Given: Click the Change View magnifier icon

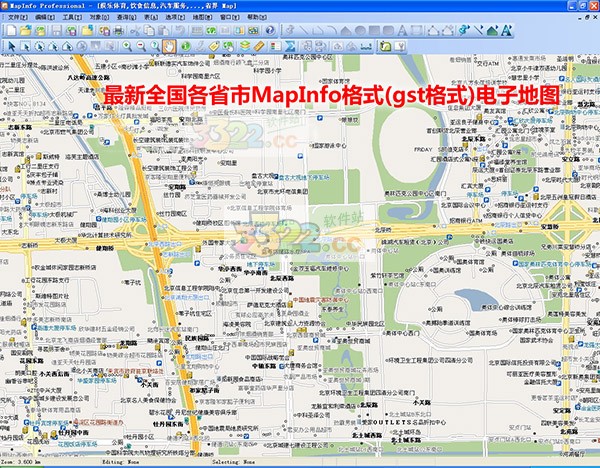Looking at the screenshot, I should [x=155, y=46].
